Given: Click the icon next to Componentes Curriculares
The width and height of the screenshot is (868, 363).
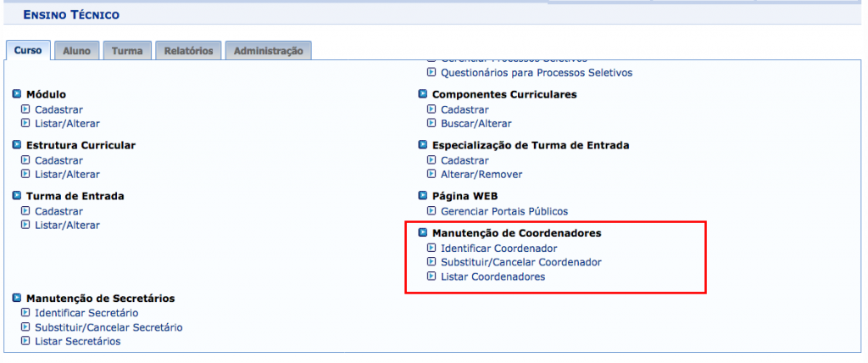Looking at the screenshot, I should click(423, 94).
